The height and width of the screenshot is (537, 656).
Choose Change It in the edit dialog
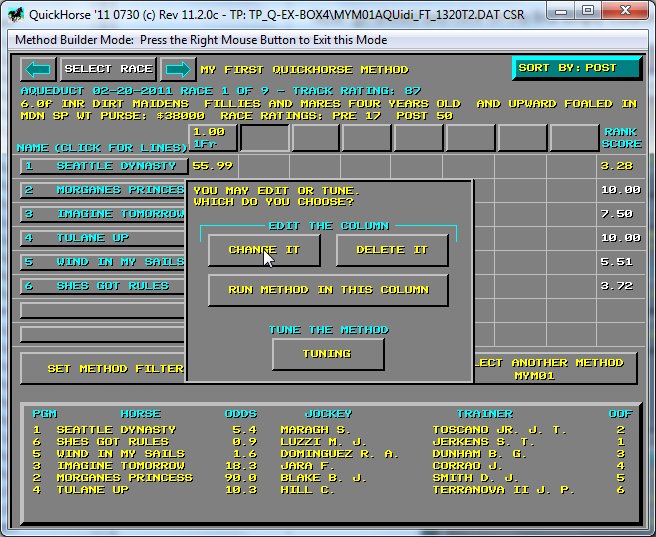point(264,250)
